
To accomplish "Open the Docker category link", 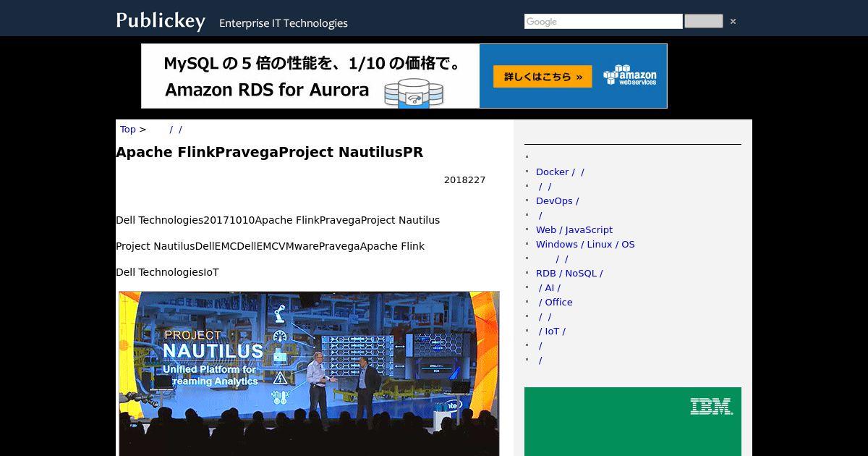I will click(560, 172).
